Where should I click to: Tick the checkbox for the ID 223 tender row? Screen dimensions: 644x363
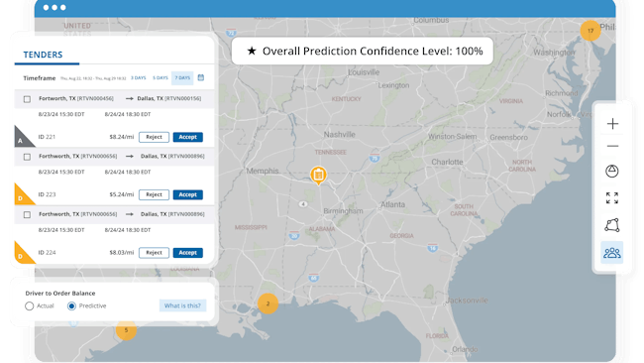pyautogui.click(x=27, y=157)
